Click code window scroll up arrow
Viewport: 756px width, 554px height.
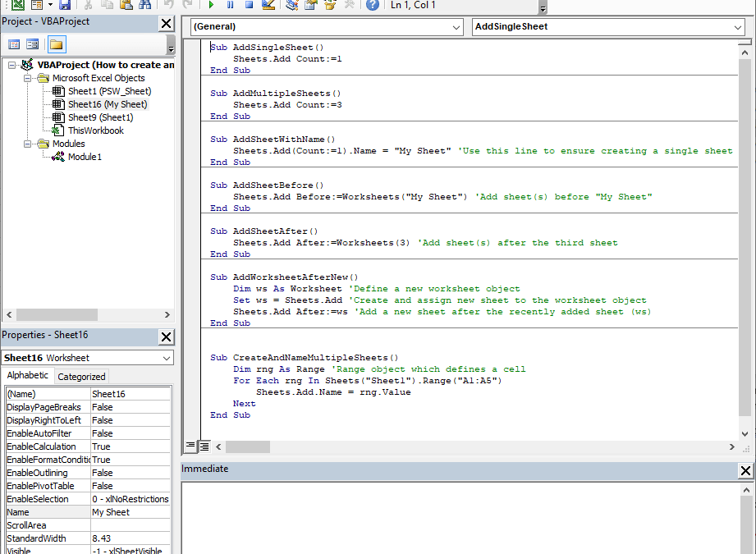[745, 52]
